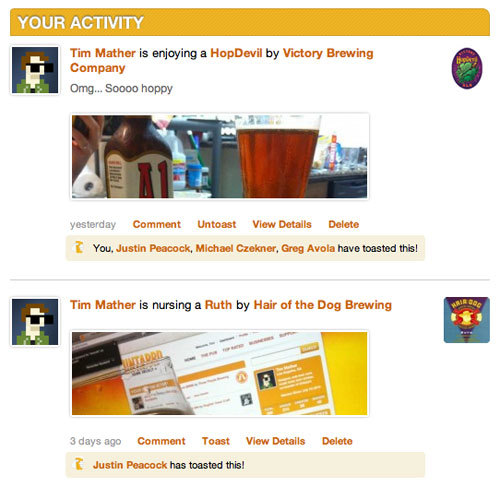Open the HopDevil beer link
This screenshot has width=500, height=487.
[236, 53]
